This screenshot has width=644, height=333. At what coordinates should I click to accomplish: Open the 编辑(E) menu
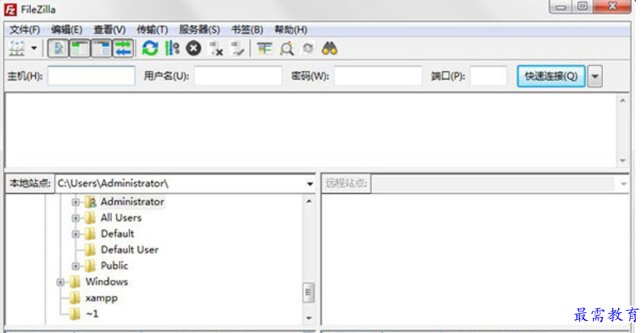click(67, 29)
